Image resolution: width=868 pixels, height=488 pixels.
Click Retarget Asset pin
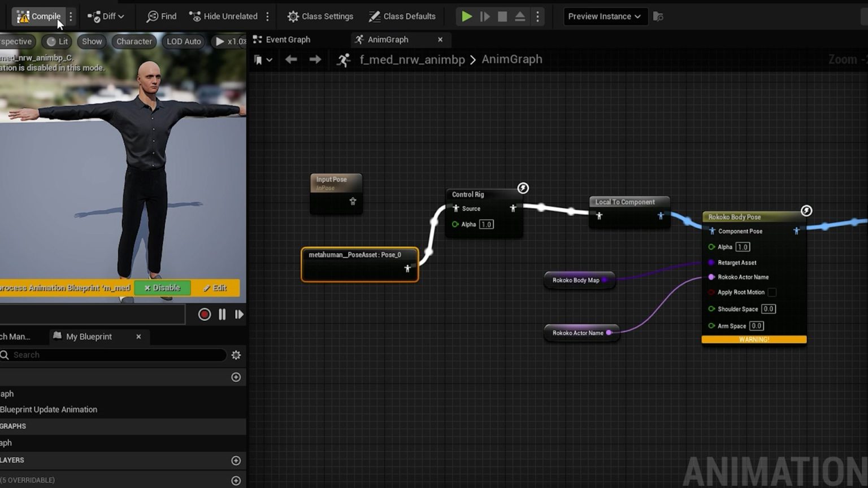point(711,263)
